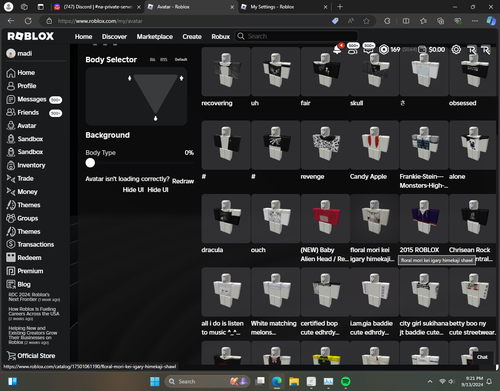
Task: Select the recovering outfit thumbnail
Action: (226, 72)
